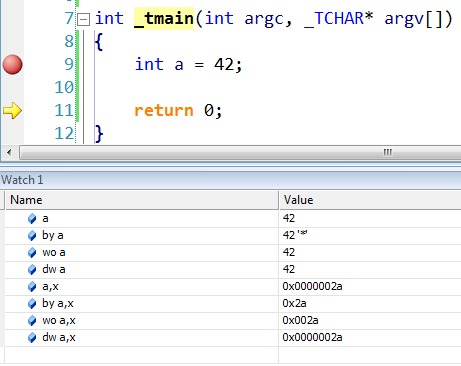Select the watch expression 'a,x'
Image resolution: width=461 pixels, height=366 pixels.
tap(50, 287)
